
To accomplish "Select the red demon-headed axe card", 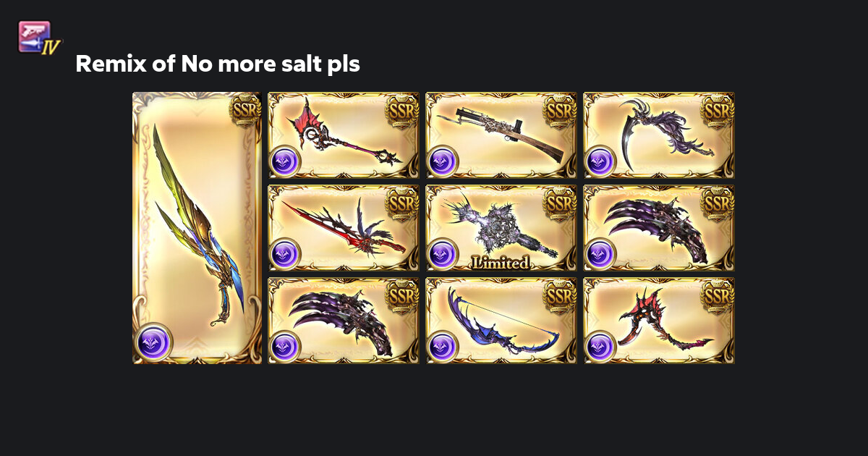I will (659, 321).
